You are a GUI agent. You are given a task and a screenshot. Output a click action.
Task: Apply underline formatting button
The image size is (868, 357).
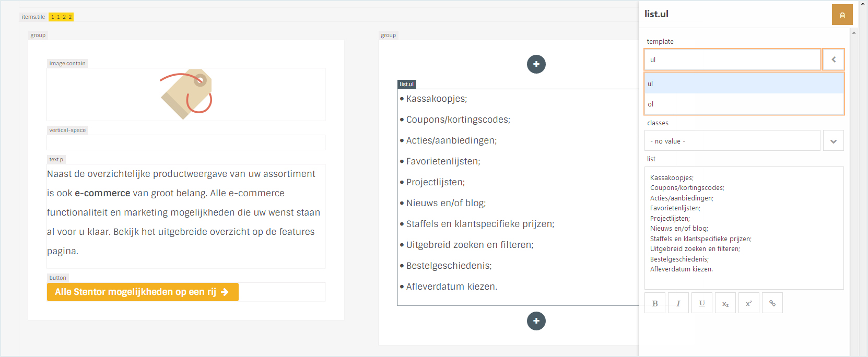tap(702, 303)
